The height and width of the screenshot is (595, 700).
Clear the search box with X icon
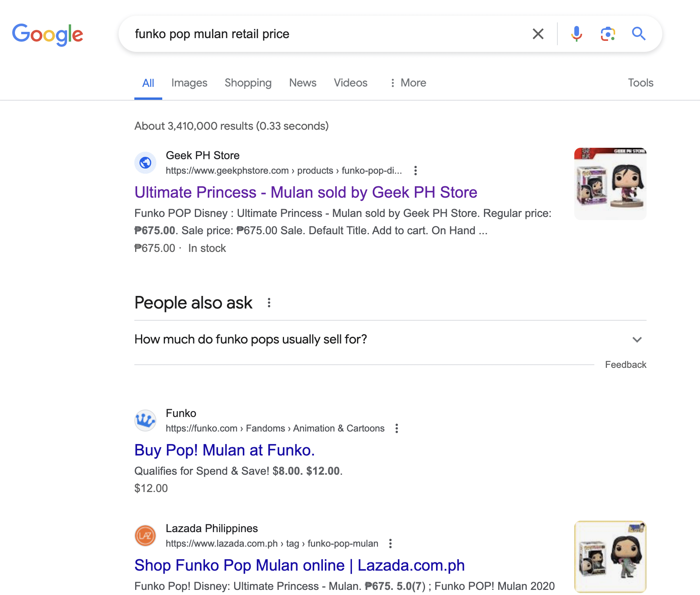pyautogui.click(x=538, y=34)
